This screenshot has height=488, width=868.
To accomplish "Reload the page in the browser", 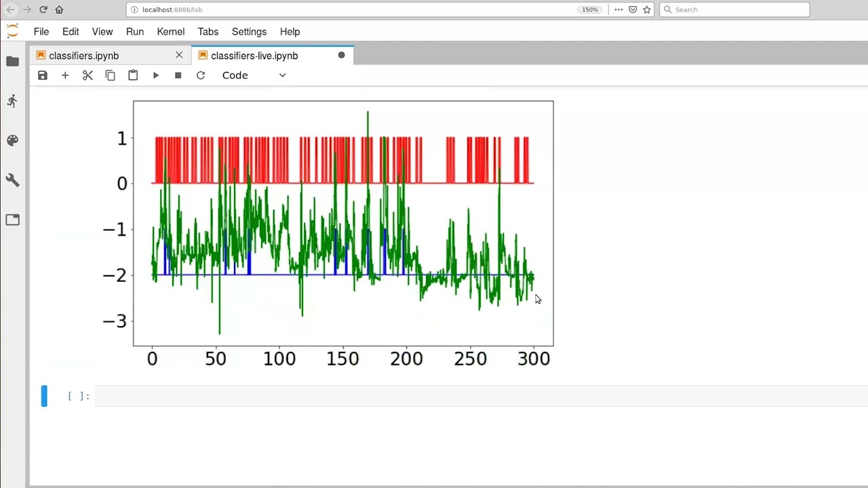I will (43, 9).
